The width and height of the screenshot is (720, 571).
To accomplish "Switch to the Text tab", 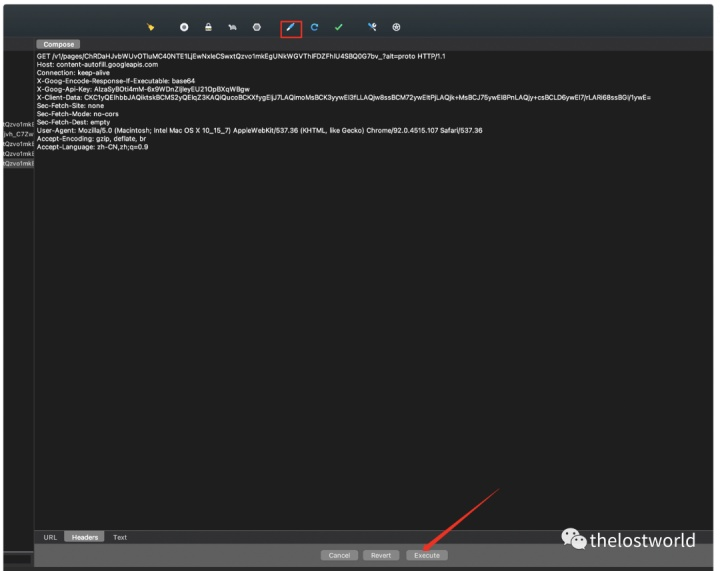I will [x=120, y=537].
